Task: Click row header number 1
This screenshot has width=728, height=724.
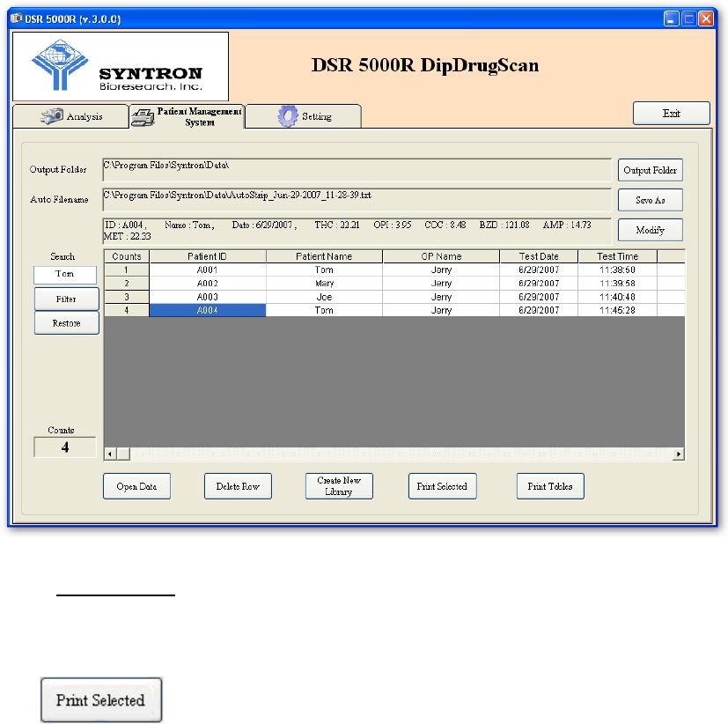Action: click(x=126, y=270)
